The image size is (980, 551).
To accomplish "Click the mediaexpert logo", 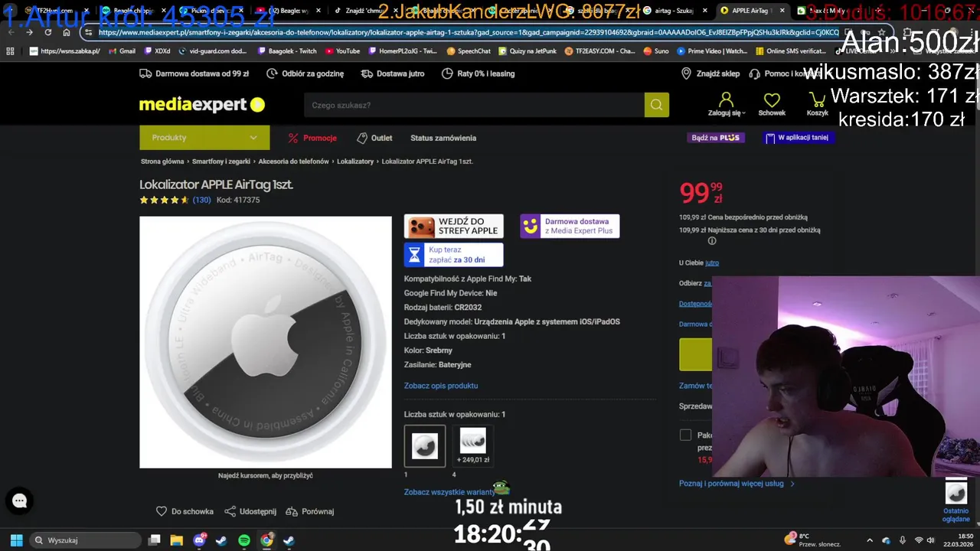I will (x=202, y=105).
